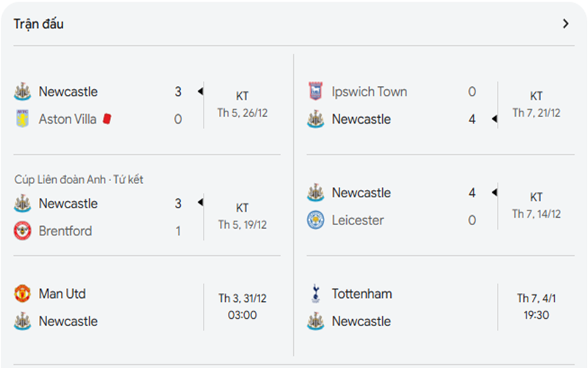
Task: Click the Cúp Liên đoàn Anh · Tứ kết label
Action: click(x=79, y=180)
